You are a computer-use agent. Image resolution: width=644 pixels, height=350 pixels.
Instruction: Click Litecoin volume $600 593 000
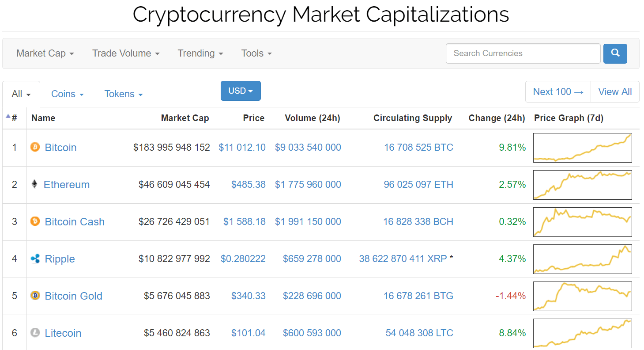tap(312, 333)
